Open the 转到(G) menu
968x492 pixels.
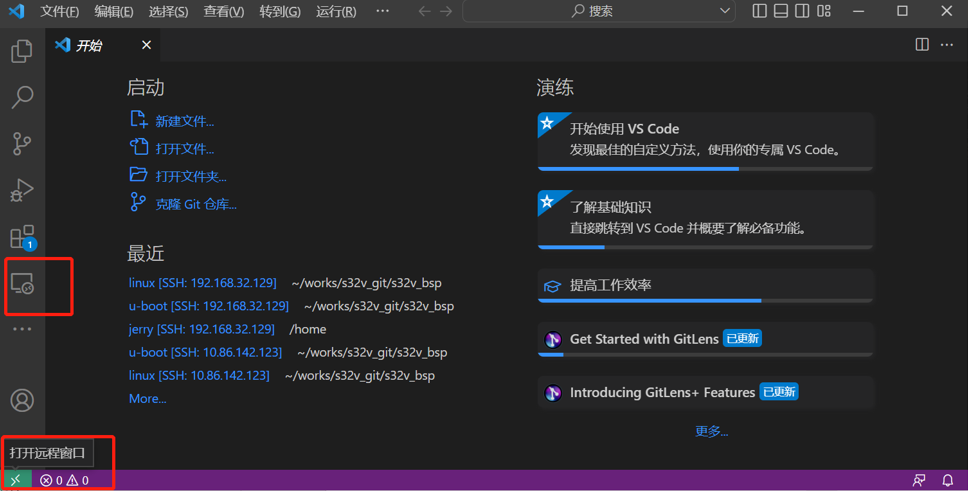point(280,12)
